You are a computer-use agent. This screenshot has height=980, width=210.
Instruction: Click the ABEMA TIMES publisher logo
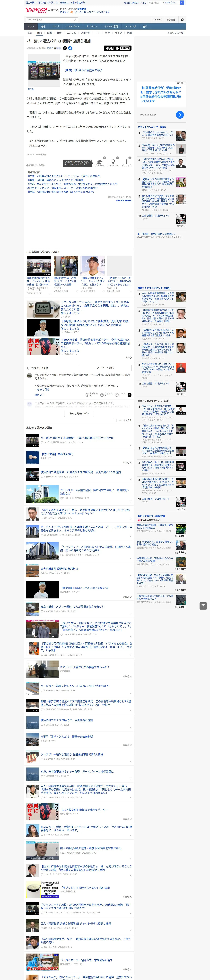coord(117,48)
